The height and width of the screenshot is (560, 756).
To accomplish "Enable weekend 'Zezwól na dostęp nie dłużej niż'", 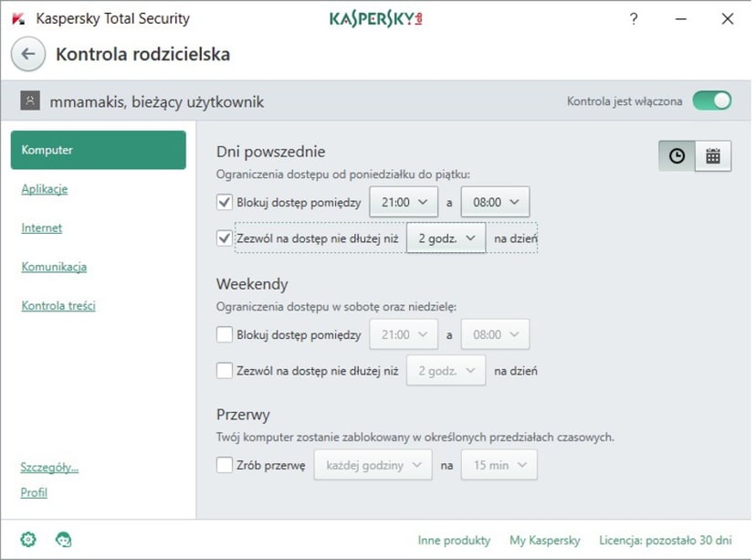I will point(225,370).
